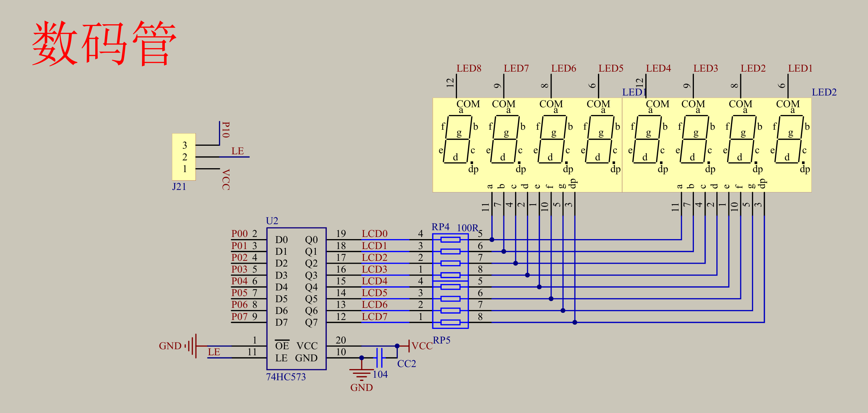This screenshot has height=413, width=868.
Task: Select the LE net label near J21
Action: [x=237, y=151]
